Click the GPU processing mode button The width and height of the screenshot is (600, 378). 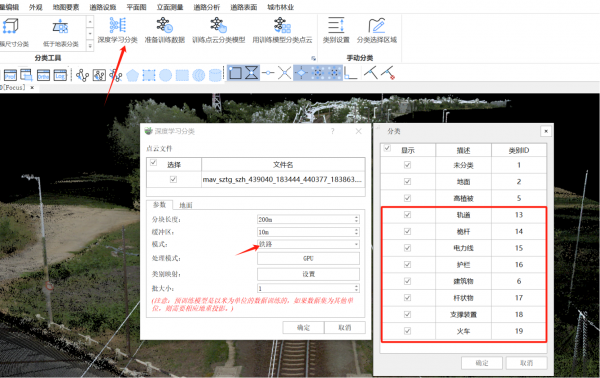tap(308, 258)
